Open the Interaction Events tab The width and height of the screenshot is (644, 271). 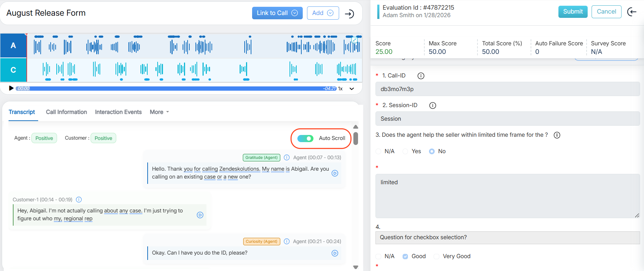(118, 112)
